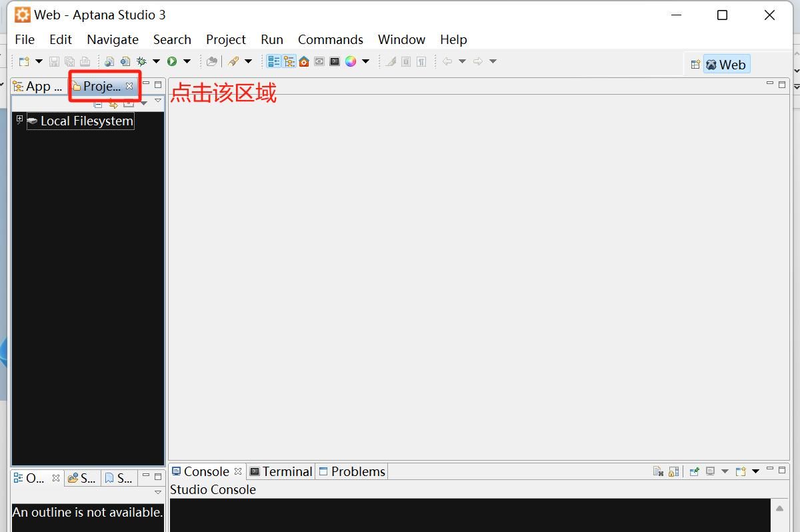Expand the Local Filesystem tree node
Image resolution: width=800 pixels, height=532 pixels.
point(19,118)
